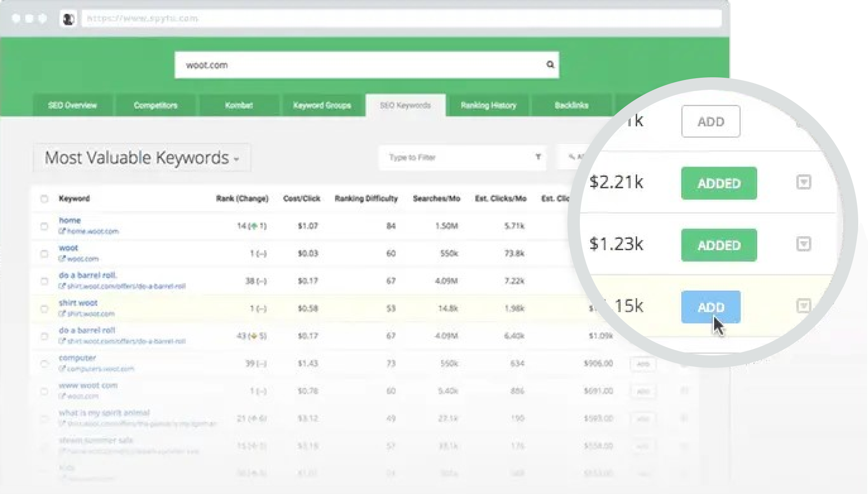Click the search magnifier icon in the search box

point(550,65)
